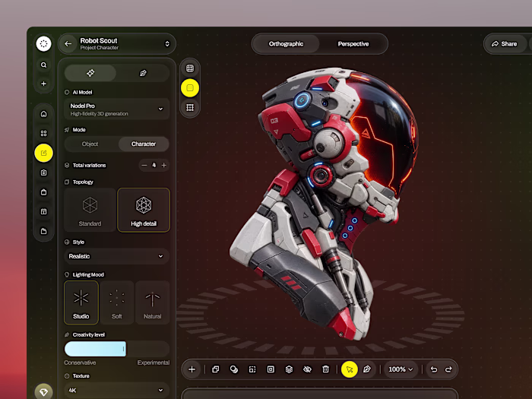Click the plus add button in bottom toolbar
This screenshot has height=399, width=532.
coord(192,369)
